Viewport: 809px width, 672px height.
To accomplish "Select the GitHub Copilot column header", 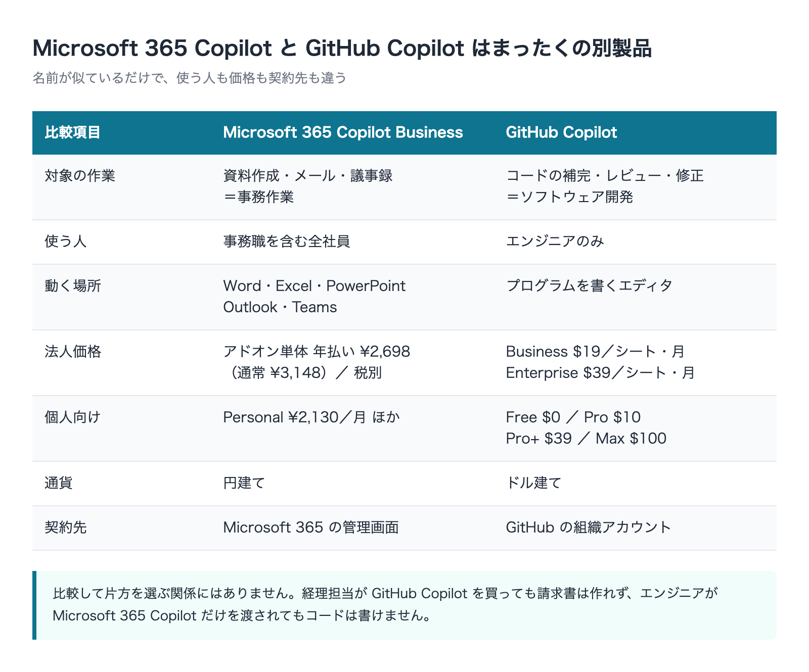I will pos(561,132).
